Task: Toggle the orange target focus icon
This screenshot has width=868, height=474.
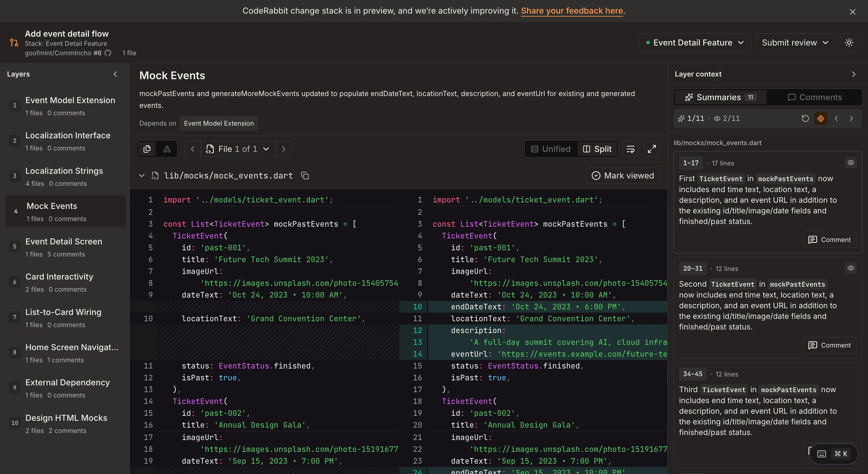Action: [820, 119]
